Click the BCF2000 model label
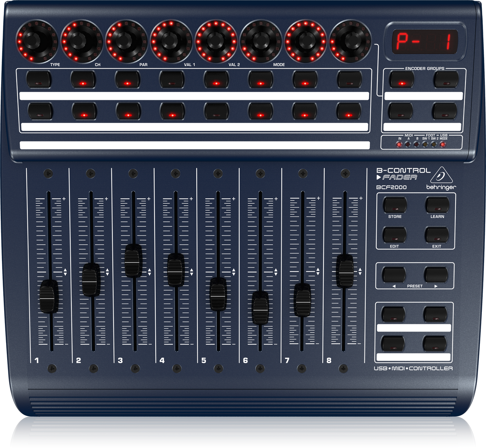 tap(391, 187)
